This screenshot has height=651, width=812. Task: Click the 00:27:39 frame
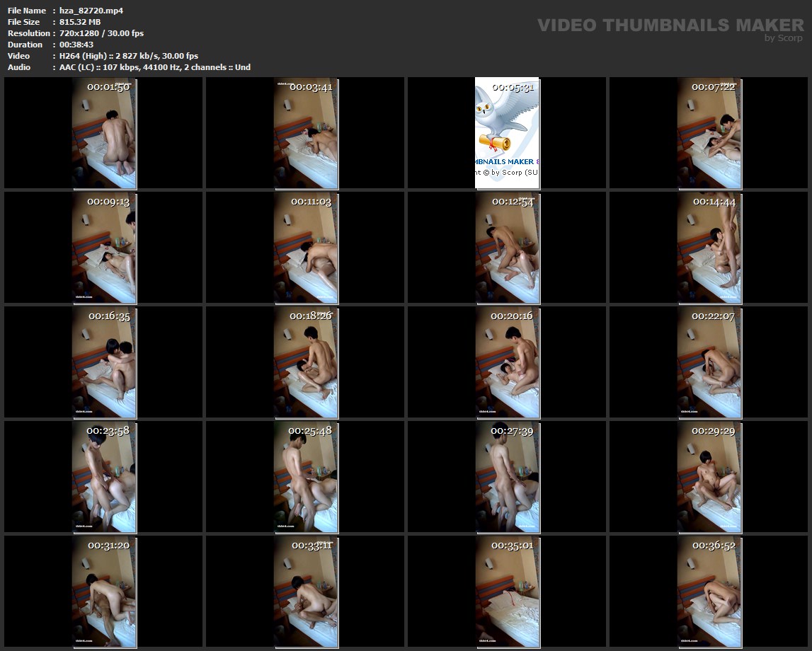click(507, 477)
